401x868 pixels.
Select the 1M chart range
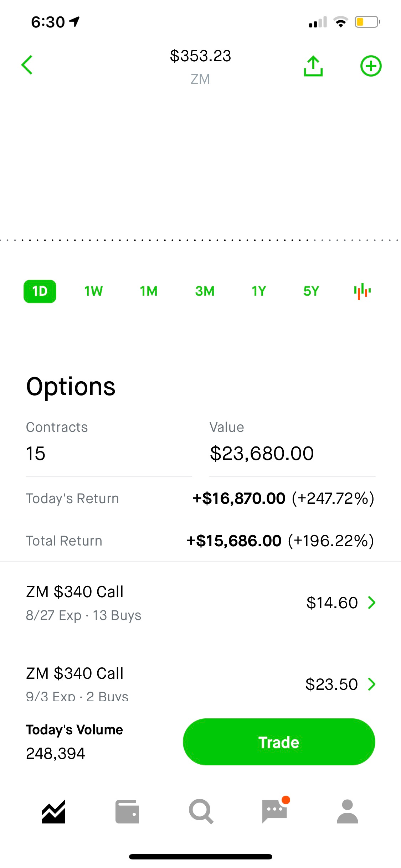pyautogui.click(x=149, y=291)
